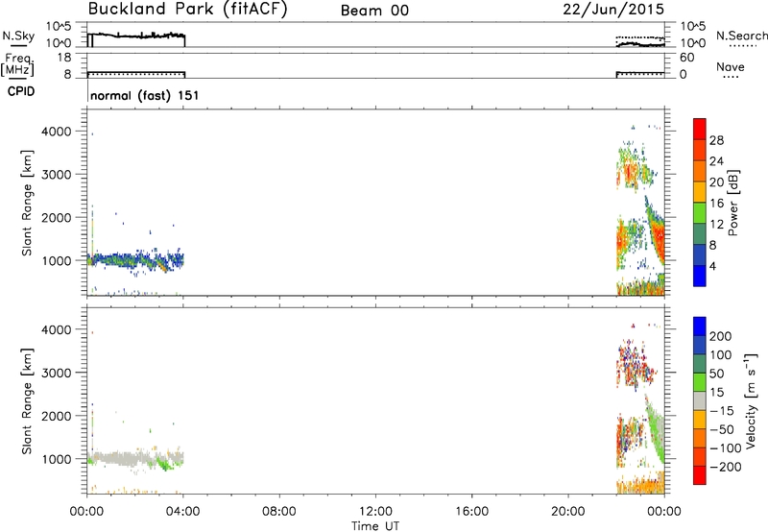Click the Slant Range [km] label of power panel
768x532 pixels.
coord(27,204)
